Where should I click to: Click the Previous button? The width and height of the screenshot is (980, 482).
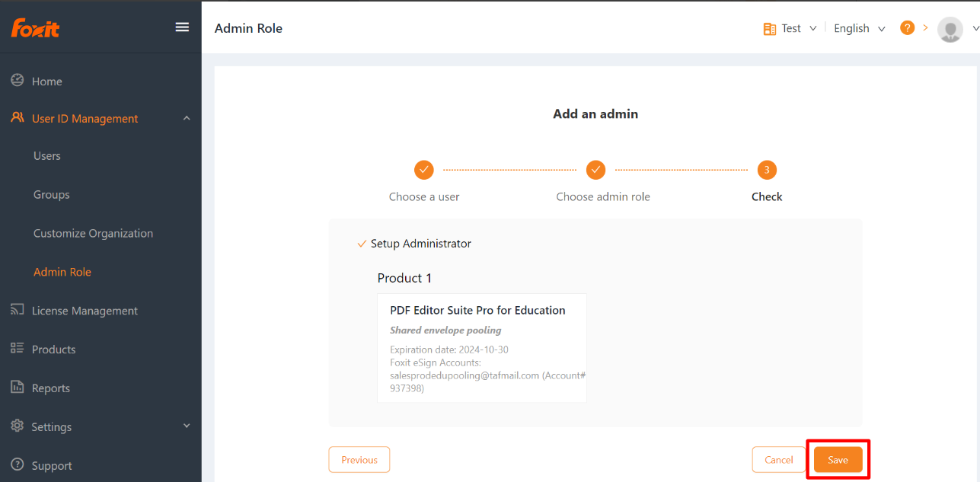click(359, 460)
